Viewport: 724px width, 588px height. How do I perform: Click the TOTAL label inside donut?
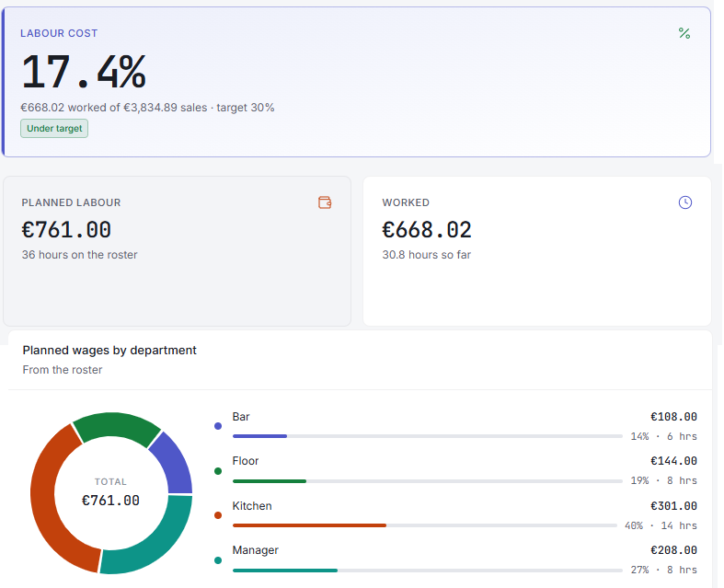[x=110, y=482]
